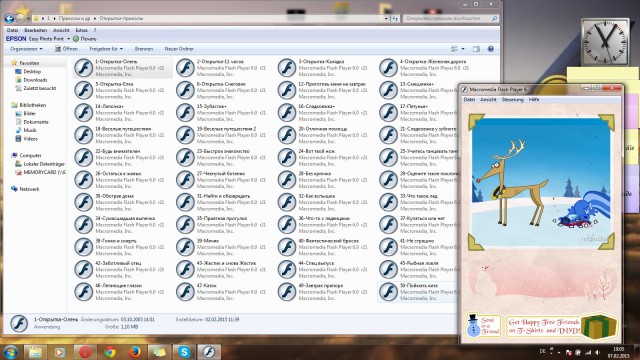This screenshot has height=360, width=640.
Task: Select the 14-Лапочка+ Flash file icon
Action: pos(84,113)
